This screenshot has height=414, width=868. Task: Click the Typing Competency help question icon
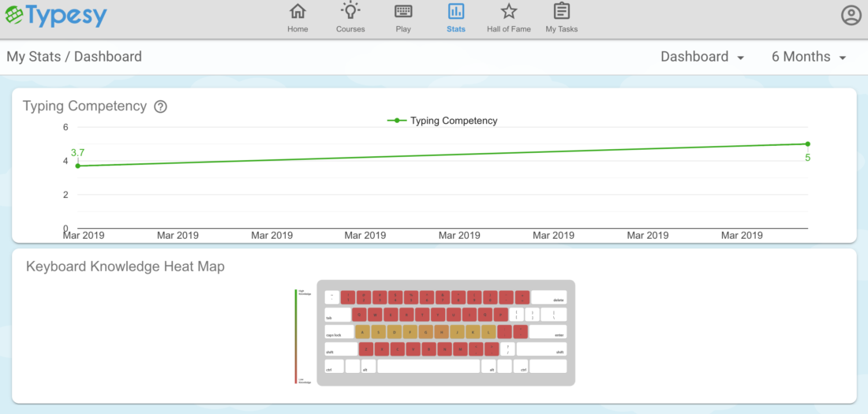(160, 106)
